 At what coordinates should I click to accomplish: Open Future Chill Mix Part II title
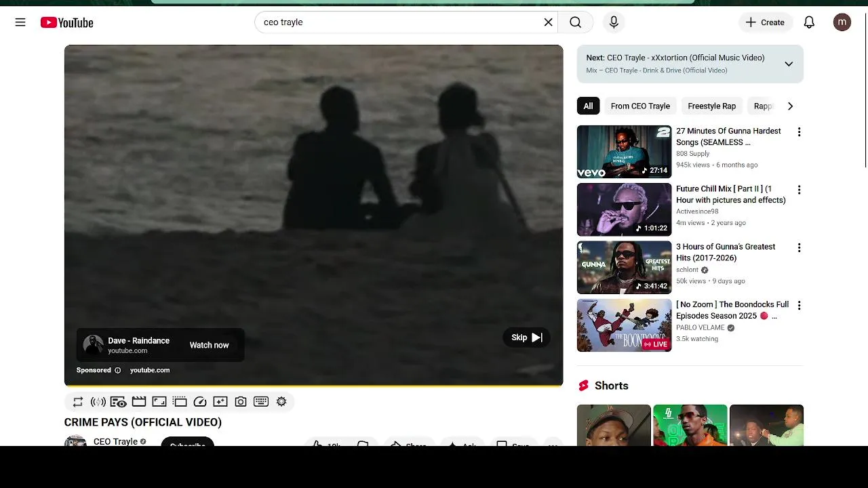tap(730, 195)
